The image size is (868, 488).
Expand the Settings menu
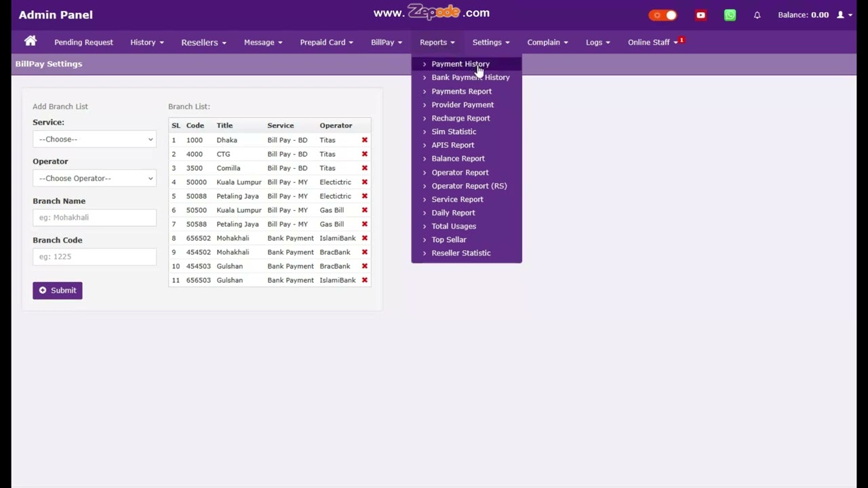pyautogui.click(x=491, y=42)
